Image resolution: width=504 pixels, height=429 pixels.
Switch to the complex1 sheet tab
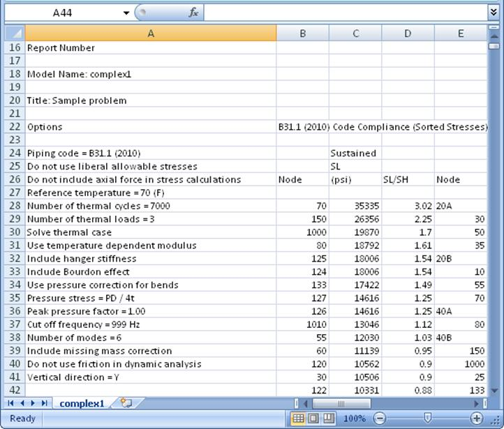(x=82, y=403)
